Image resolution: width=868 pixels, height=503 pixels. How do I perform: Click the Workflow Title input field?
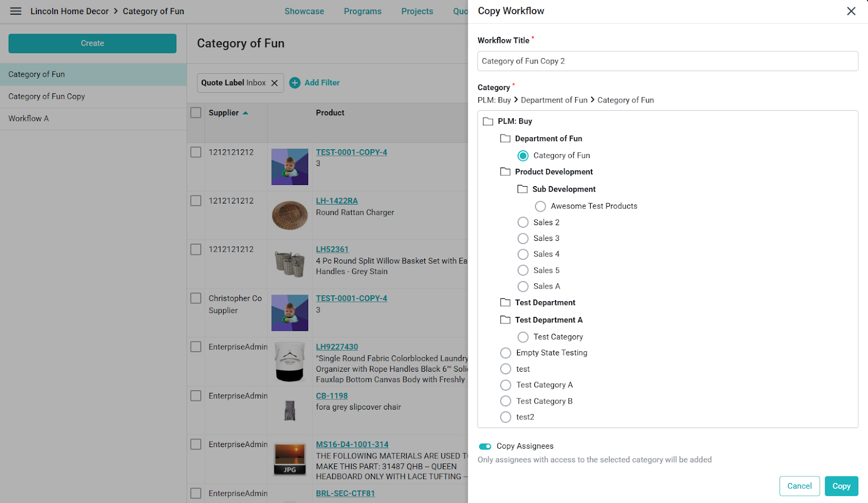[x=668, y=61]
